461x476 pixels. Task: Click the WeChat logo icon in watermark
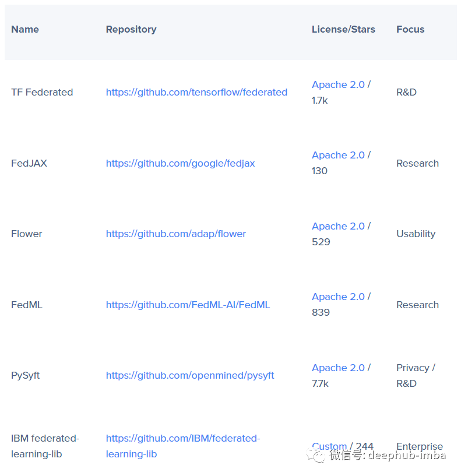(x=316, y=456)
